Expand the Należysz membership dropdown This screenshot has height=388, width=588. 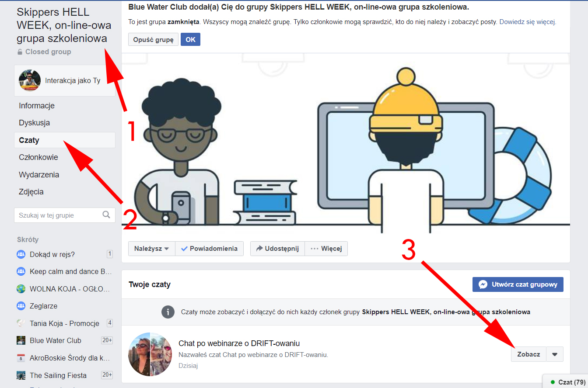(152, 249)
